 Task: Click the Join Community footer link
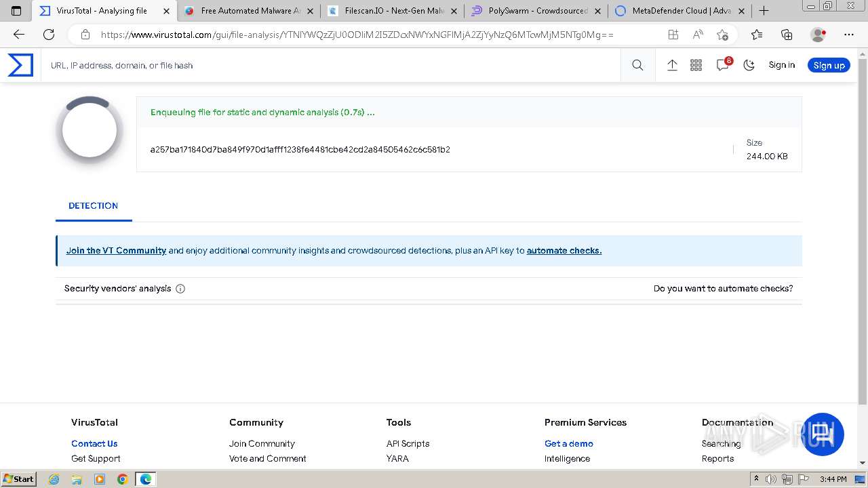262,444
